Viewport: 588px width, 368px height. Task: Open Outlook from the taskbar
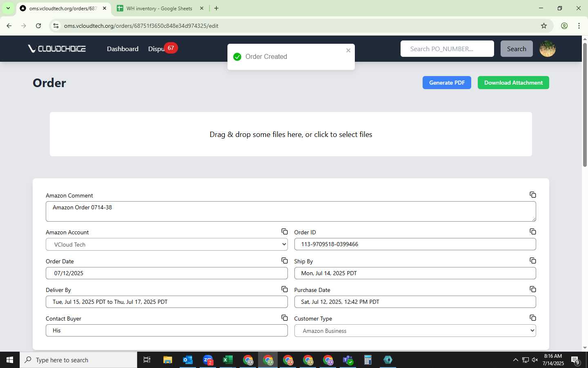point(187,360)
